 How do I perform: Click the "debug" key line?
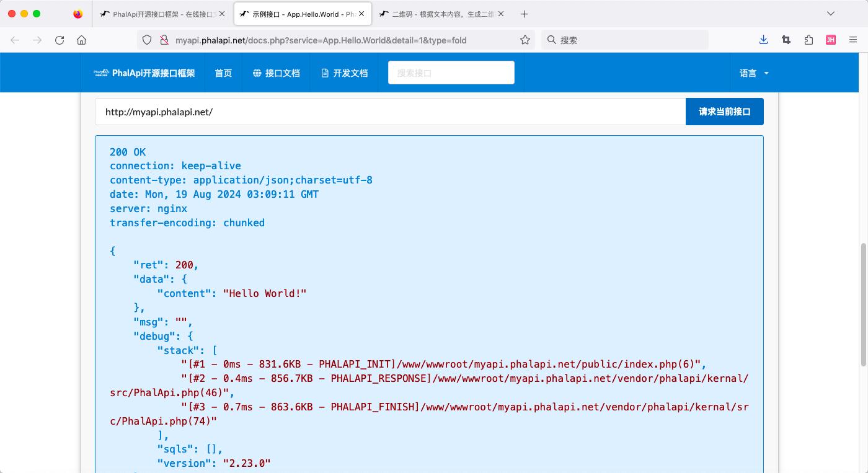pyautogui.click(x=163, y=337)
